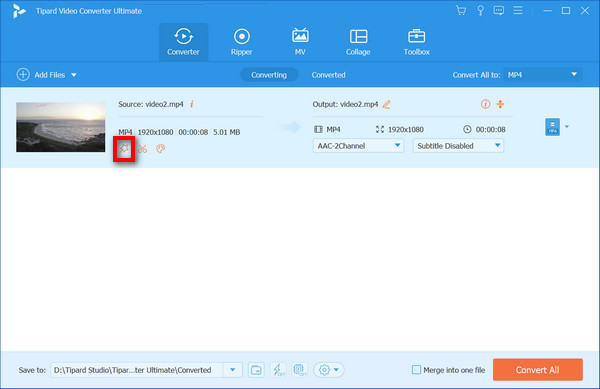600x389 pixels.
Task: Enable Merge into one file checkbox
Action: tap(416, 370)
